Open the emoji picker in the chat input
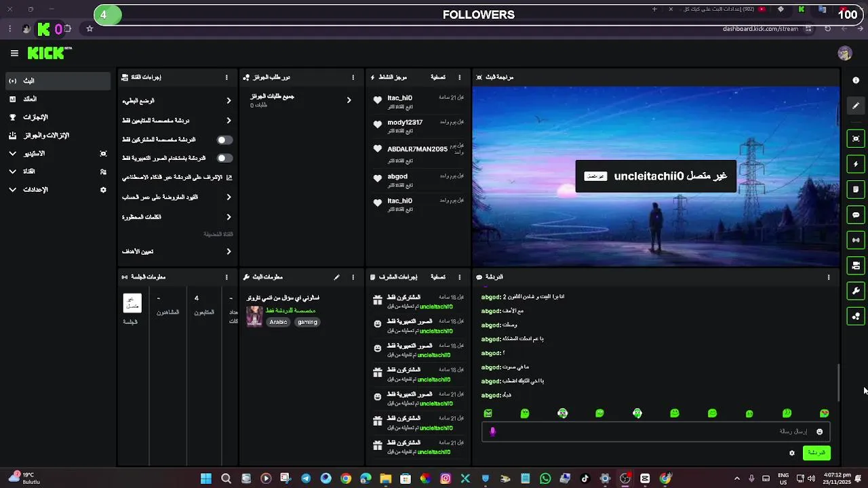Viewport: 868px width, 488px height. pyautogui.click(x=819, y=432)
